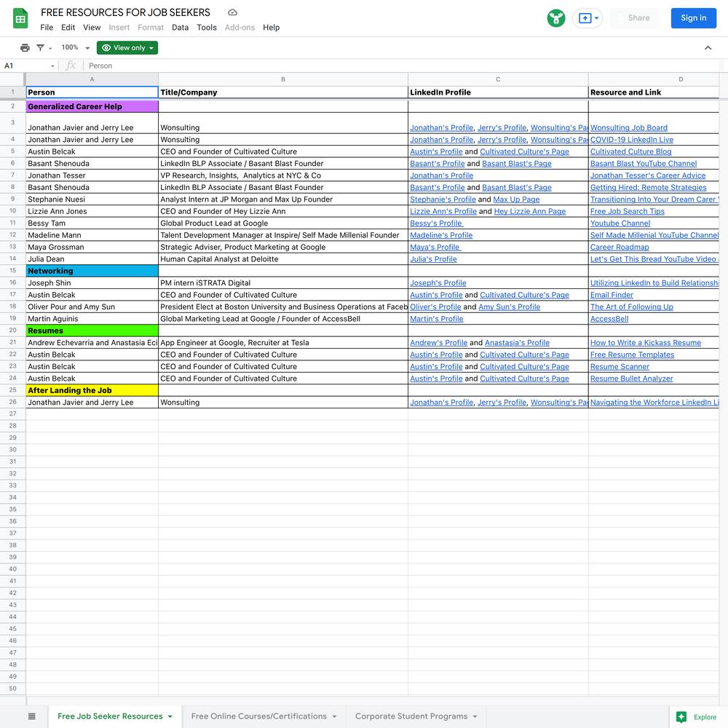The height and width of the screenshot is (728, 728).
Task: Open the Help menu
Action: (x=271, y=28)
